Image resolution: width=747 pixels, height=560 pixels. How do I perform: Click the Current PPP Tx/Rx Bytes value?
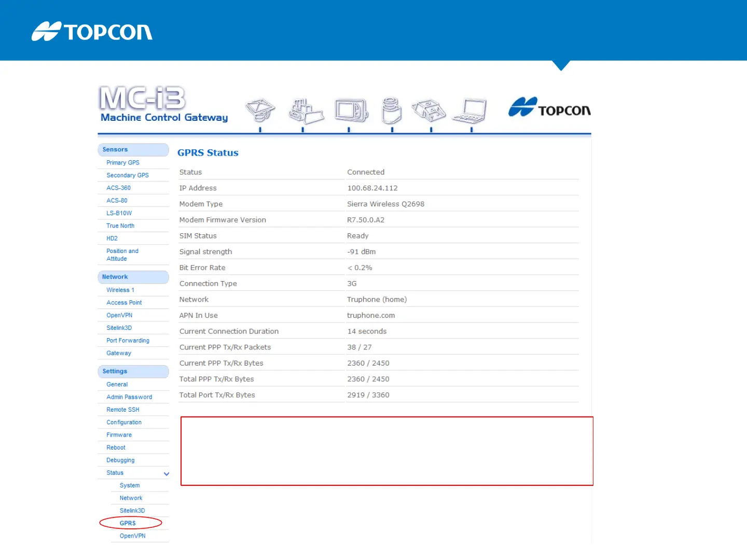click(368, 363)
